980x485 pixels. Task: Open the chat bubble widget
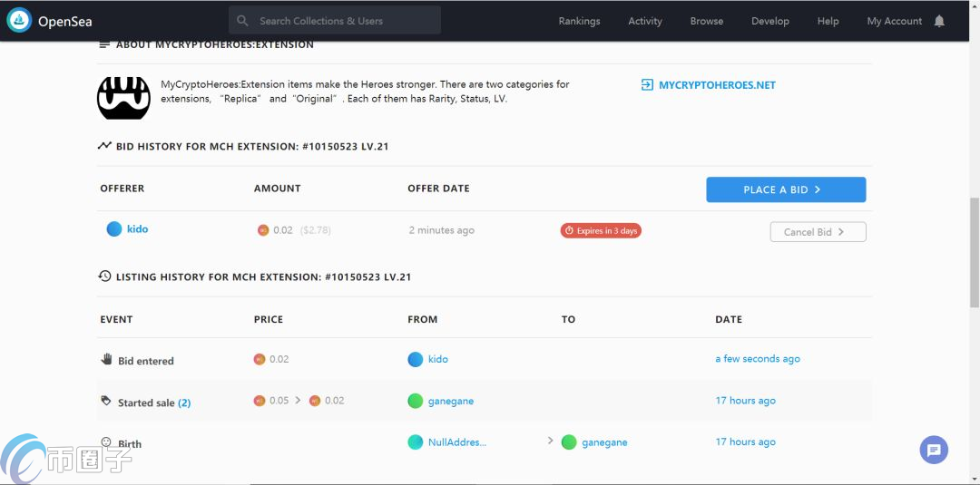coord(934,450)
